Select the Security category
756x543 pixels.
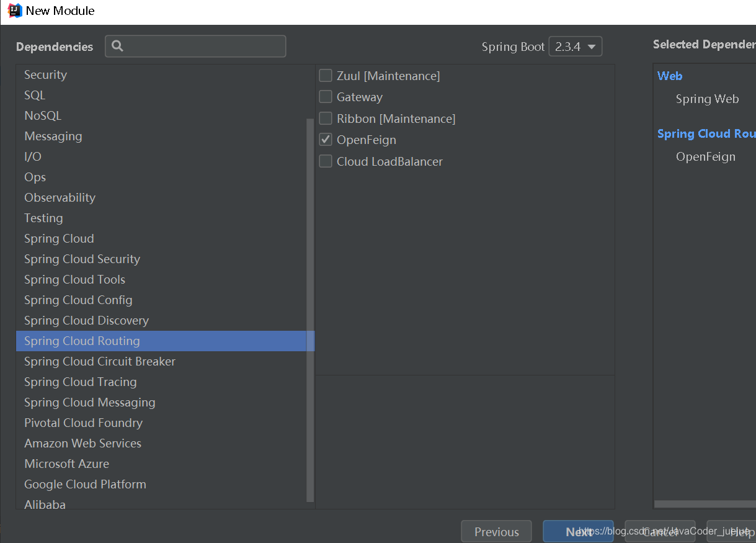(x=162, y=74)
